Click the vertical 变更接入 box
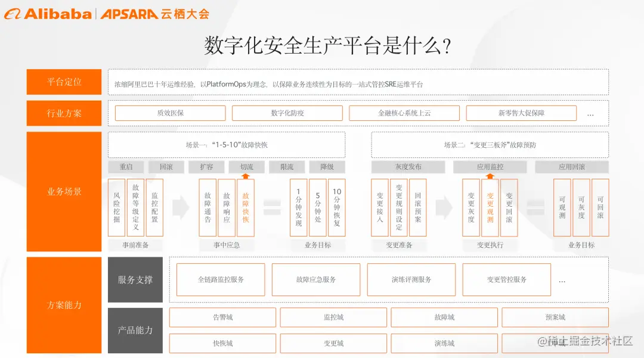This screenshot has width=644, height=358. (380, 207)
